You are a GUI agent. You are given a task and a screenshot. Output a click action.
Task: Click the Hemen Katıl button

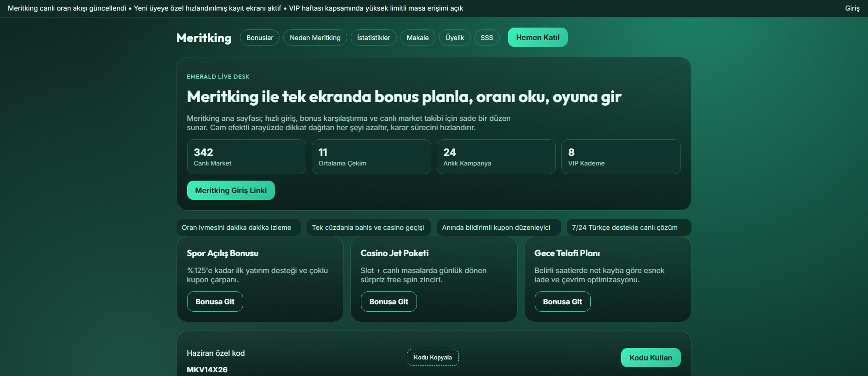[538, 37]
